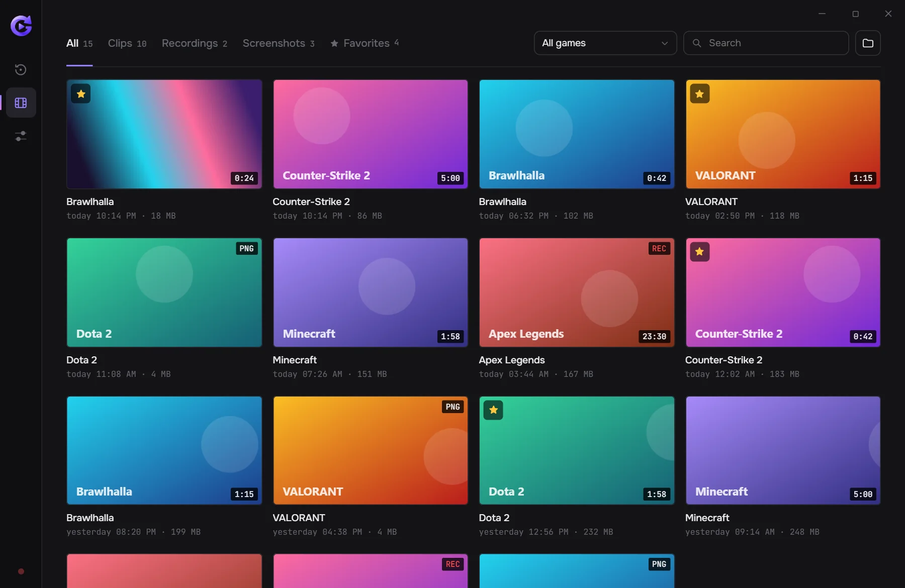Click the search magnifier icon
Viewport: 905px width, 588px height.
[697, 43]
